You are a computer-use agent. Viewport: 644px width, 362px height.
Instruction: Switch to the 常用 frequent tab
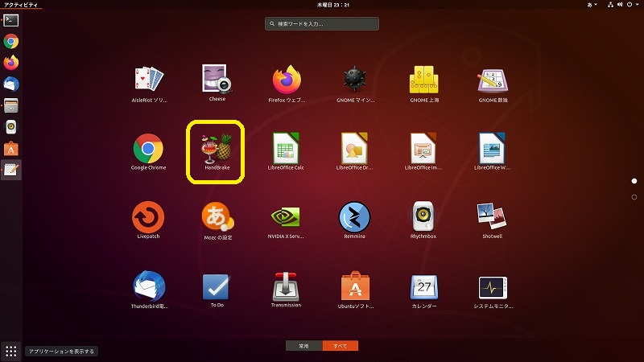coord(304,346)
